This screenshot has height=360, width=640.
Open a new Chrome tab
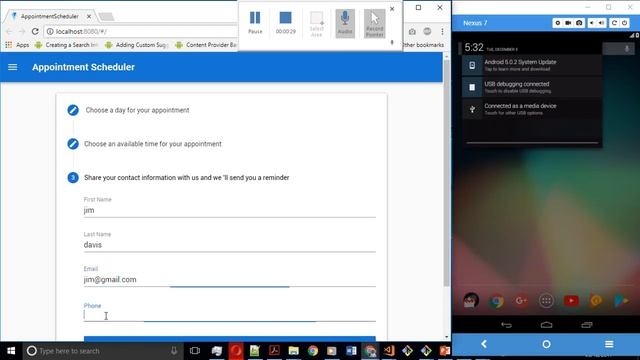pyautogui.click(x=107, y=16)
